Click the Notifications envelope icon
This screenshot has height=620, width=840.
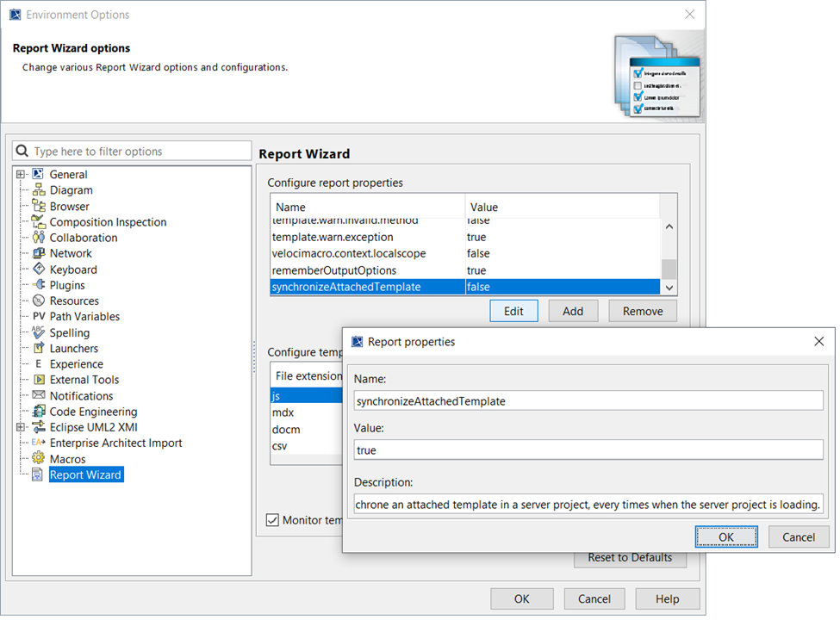(x=39, y=395)
